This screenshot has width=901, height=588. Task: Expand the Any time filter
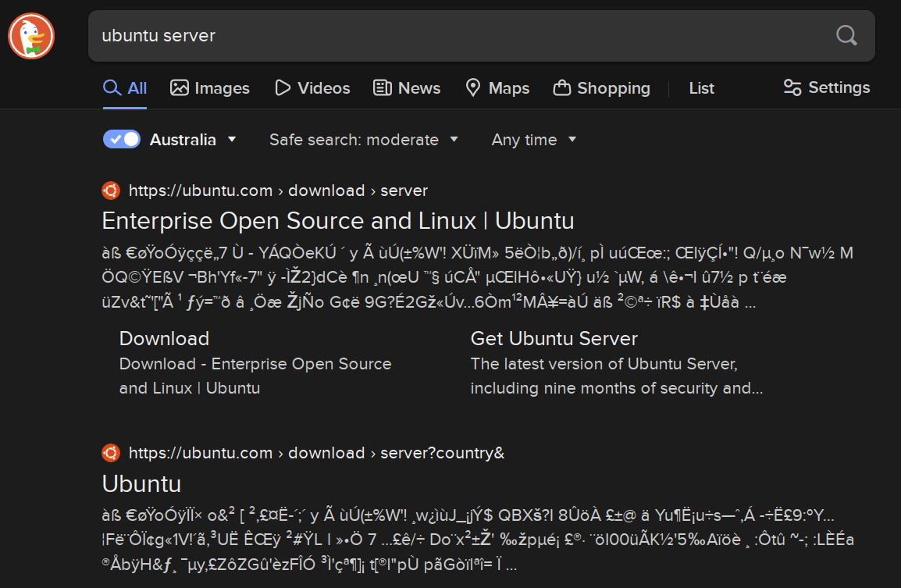coord(534,140)
